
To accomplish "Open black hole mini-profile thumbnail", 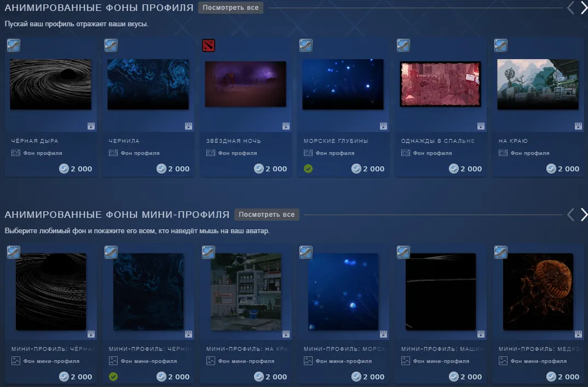I will 51,292.
